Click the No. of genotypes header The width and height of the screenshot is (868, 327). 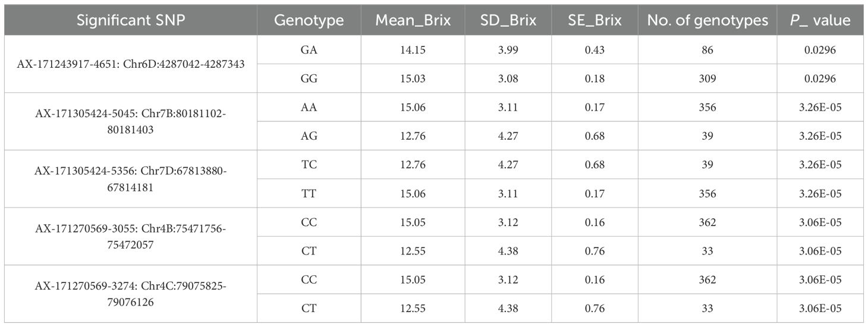(x=707, y=20)
